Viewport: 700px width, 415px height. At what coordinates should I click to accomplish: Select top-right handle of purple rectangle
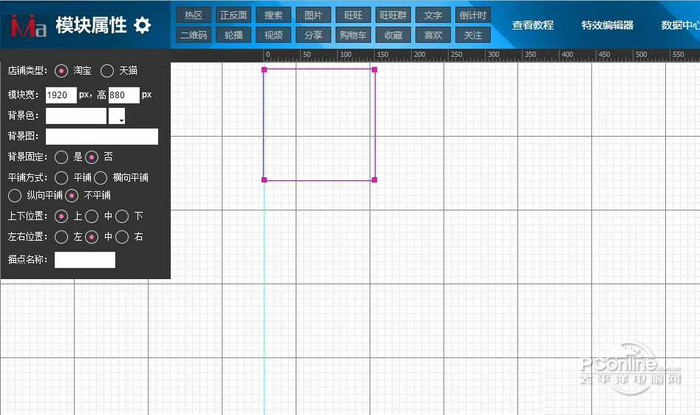pyautogui.click(x=375, y=70)
